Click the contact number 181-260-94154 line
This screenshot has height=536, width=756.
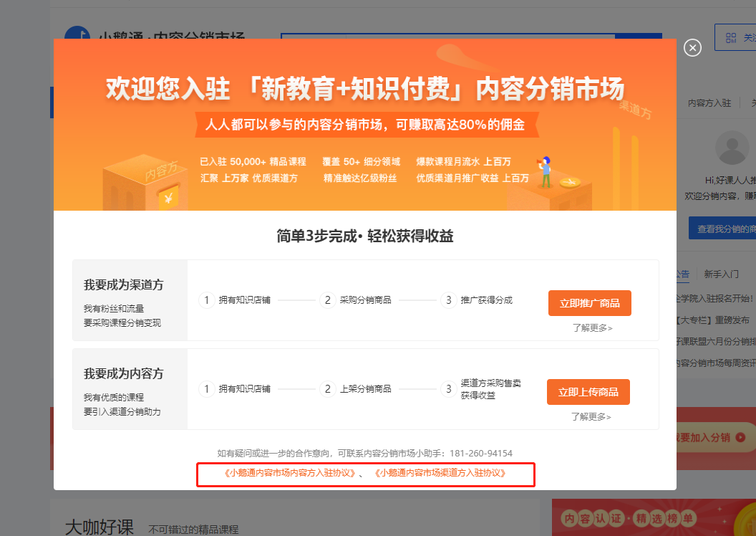(x=365, y=454)
